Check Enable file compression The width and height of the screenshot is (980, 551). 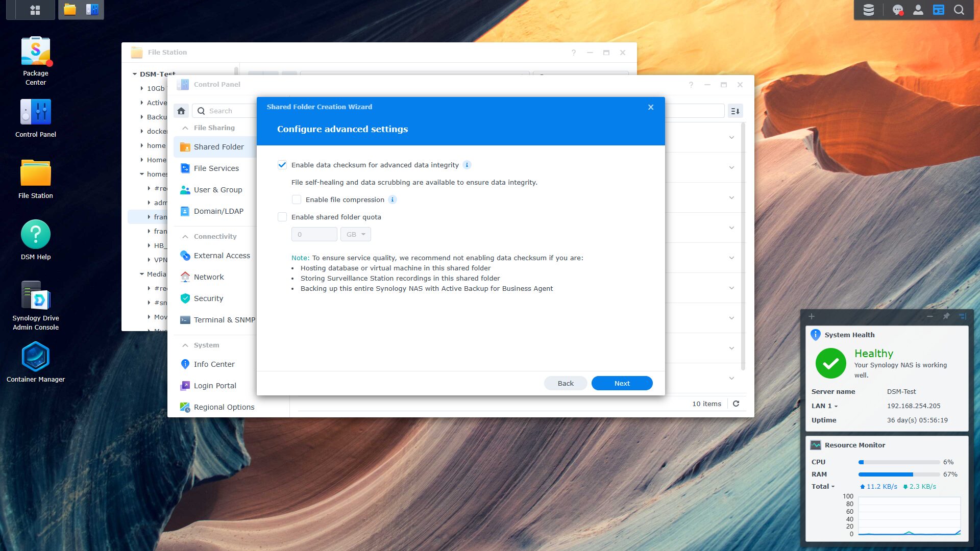click(297, 199)
